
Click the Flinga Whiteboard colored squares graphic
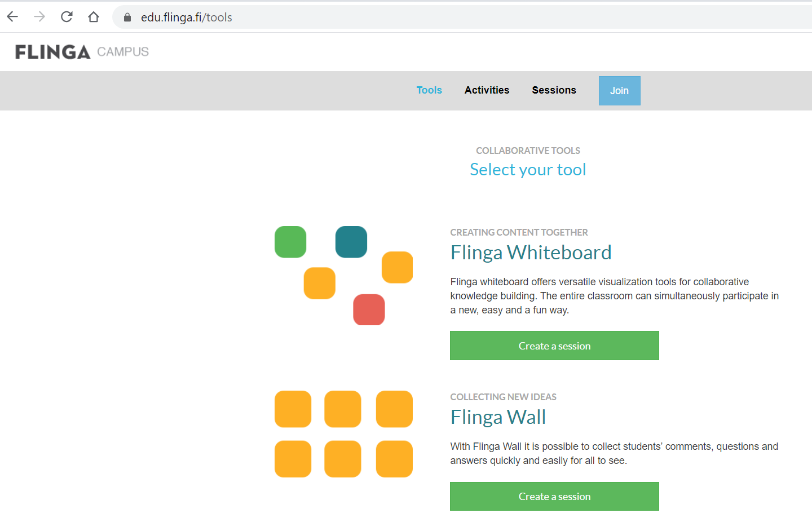pos(343,276)
